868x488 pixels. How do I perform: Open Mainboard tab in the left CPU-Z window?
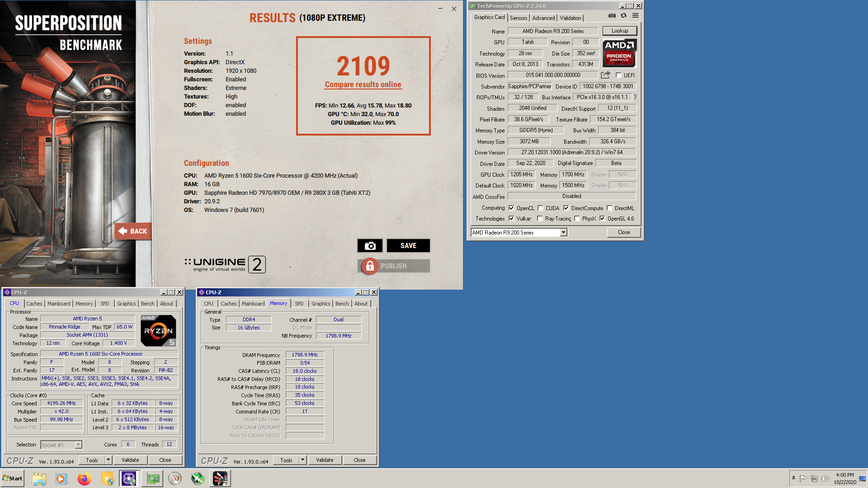(x=59, y=304)
